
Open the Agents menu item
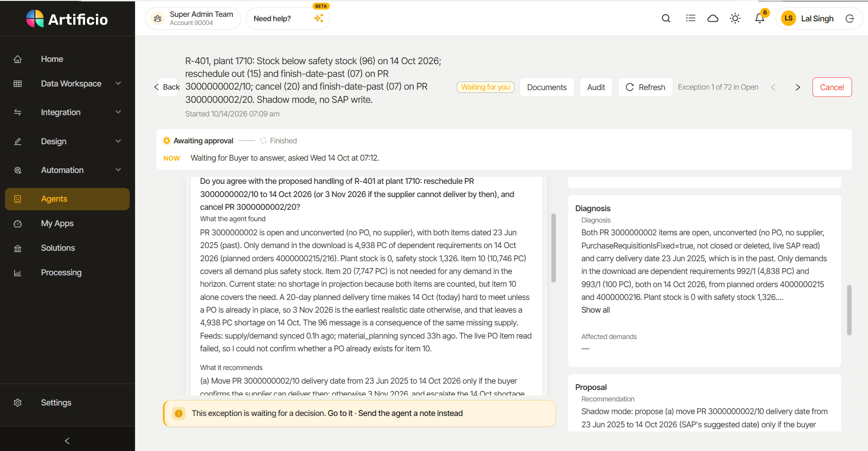(x=67, y=199)
